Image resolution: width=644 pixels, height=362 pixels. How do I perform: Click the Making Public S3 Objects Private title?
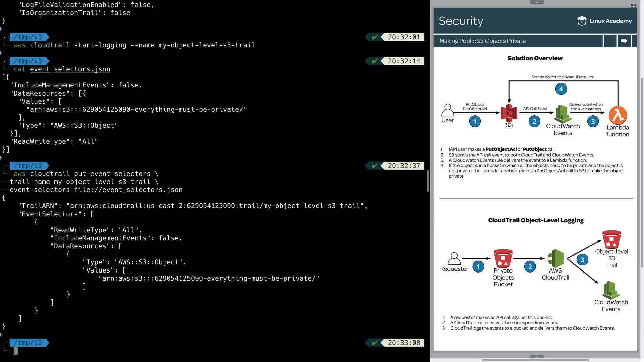click(482, 41)
